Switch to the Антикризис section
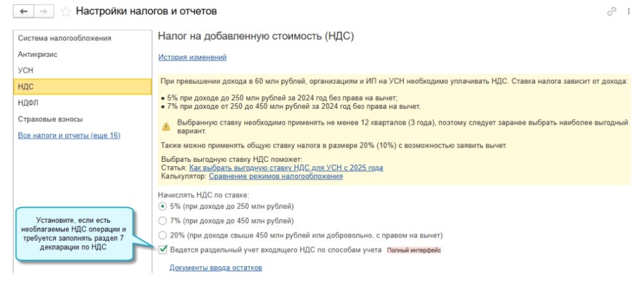 click(x=38, y=54)
